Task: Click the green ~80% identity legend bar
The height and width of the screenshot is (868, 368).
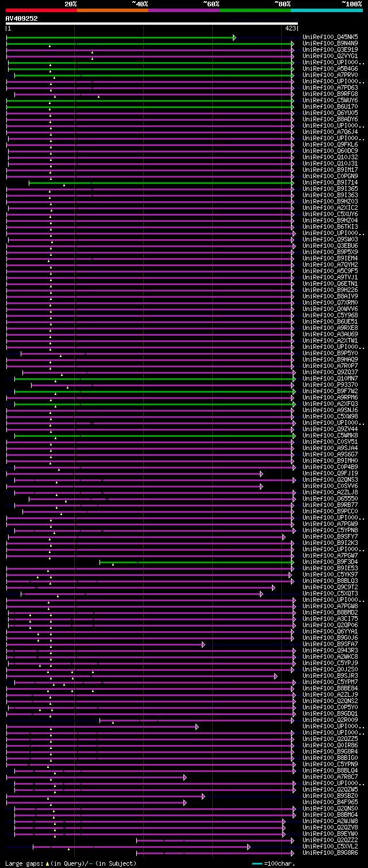Action: coord(255,10)
